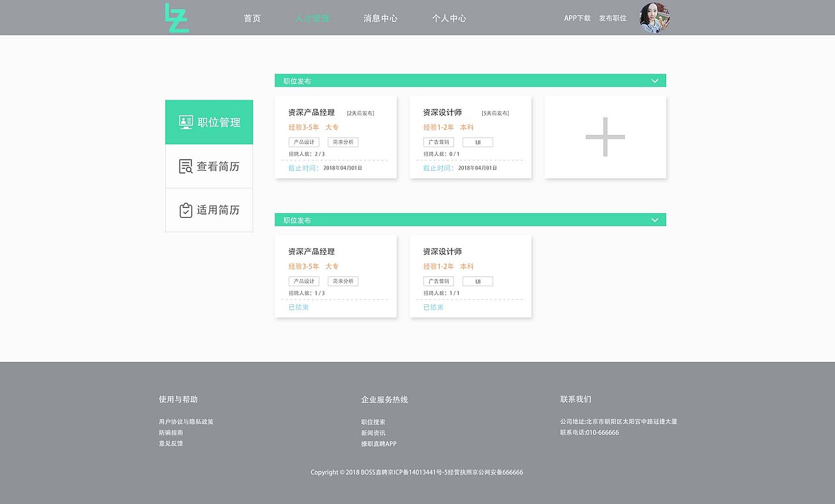
Task: Click the 需求分析 tag on first job card
Action: [342, 141]
